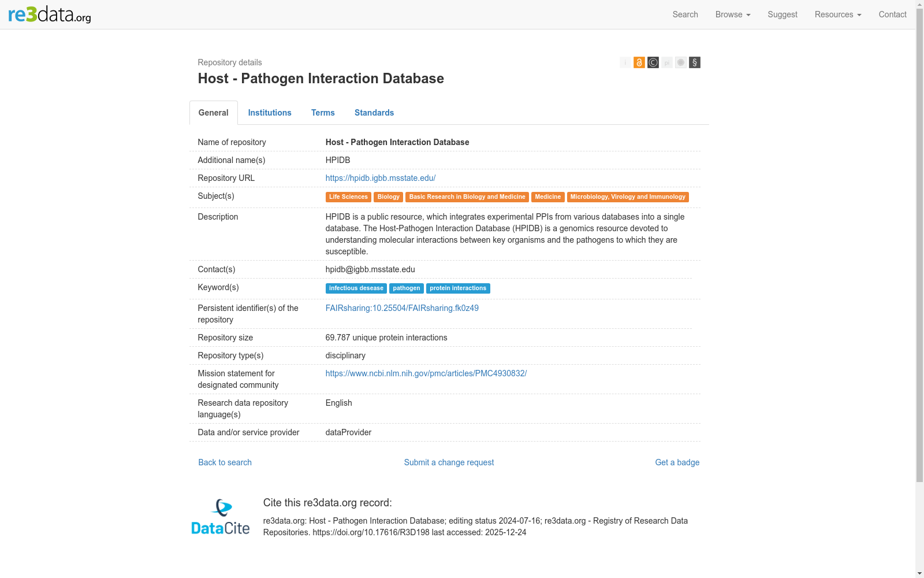924x578 pixels.
Task: Click the scrollbar up arrow
Action: [x=919, y=4]
